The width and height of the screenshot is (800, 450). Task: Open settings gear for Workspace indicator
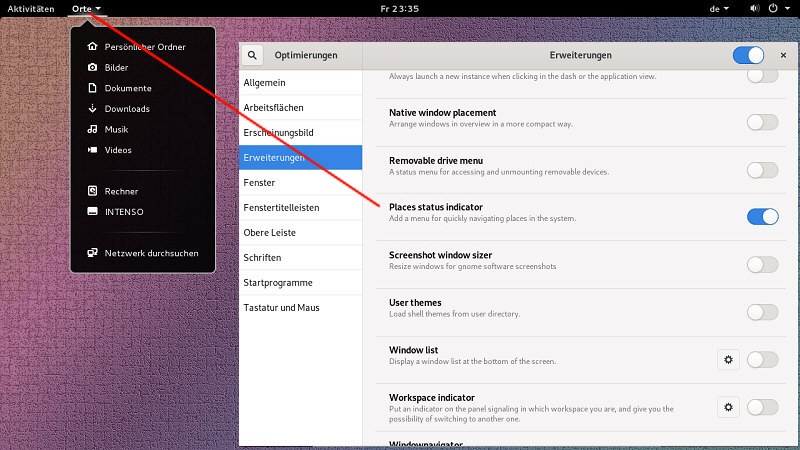[x=728, y=407]
